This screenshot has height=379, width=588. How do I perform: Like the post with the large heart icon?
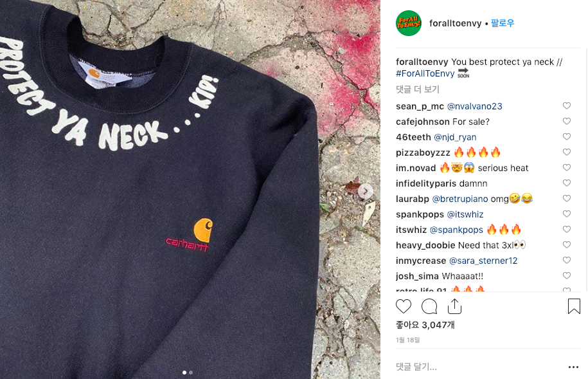pos(404,306)
